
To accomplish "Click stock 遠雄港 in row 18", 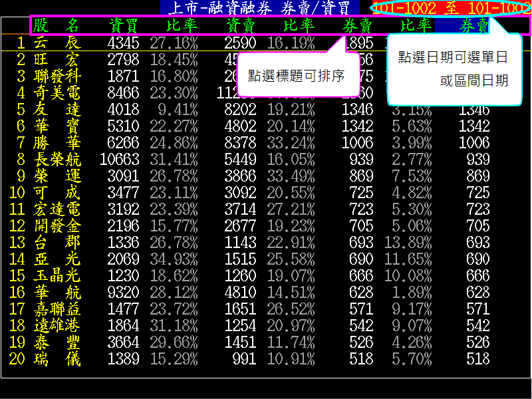I will point(57,325).
